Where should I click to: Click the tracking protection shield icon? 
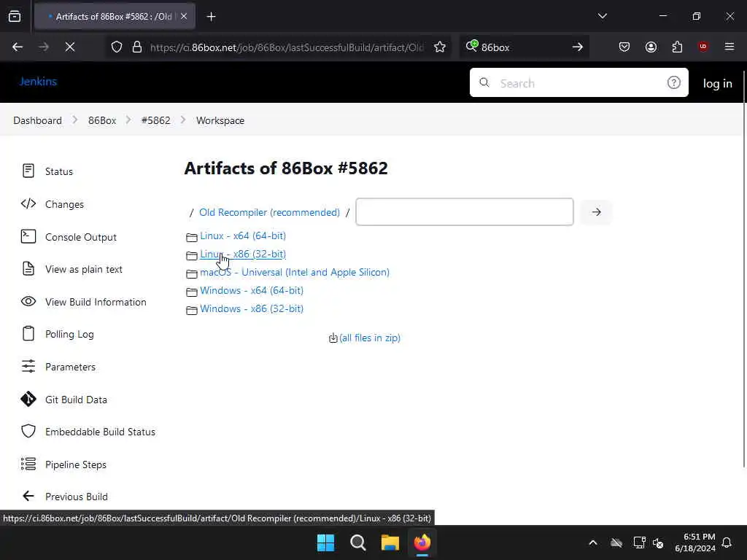[x=117, y=47]
